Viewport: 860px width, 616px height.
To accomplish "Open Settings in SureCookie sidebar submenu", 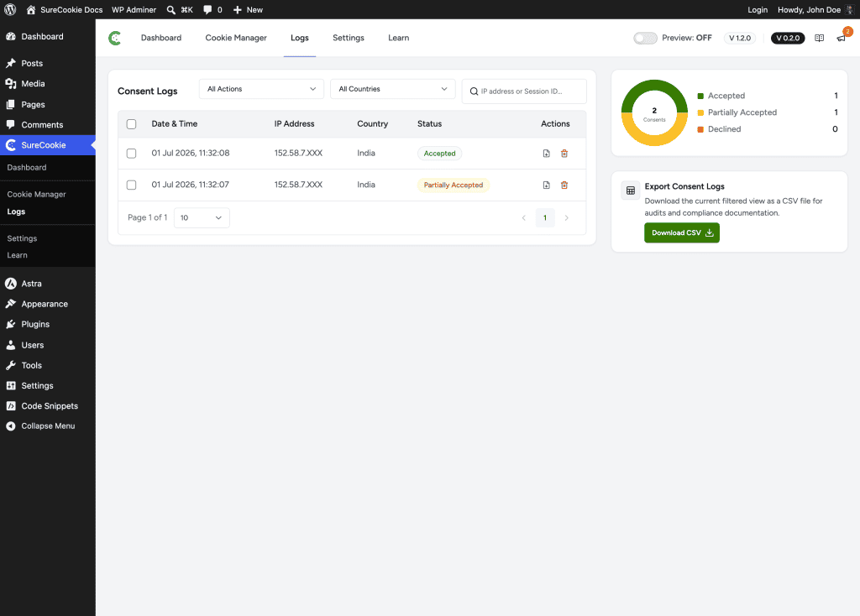I will pos(22,238).
